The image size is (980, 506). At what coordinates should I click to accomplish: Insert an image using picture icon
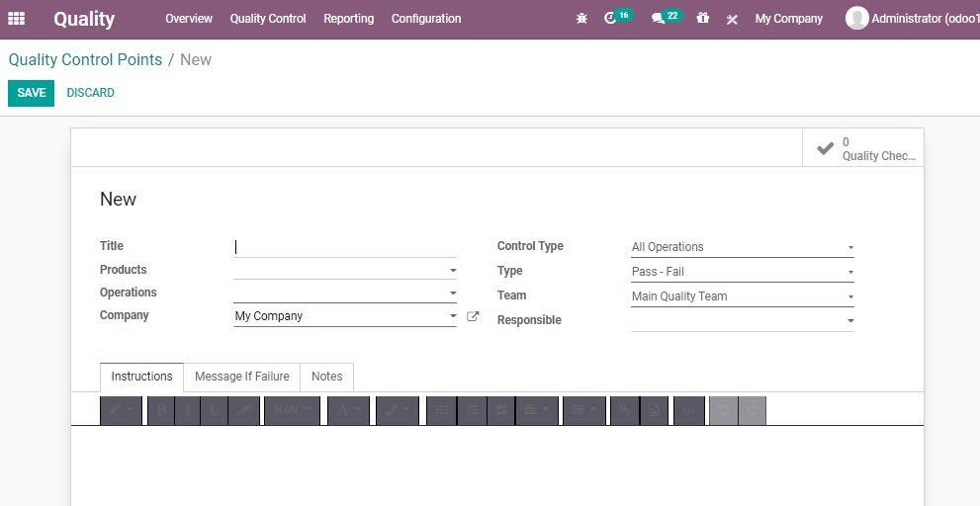click(x=654, y=410)
